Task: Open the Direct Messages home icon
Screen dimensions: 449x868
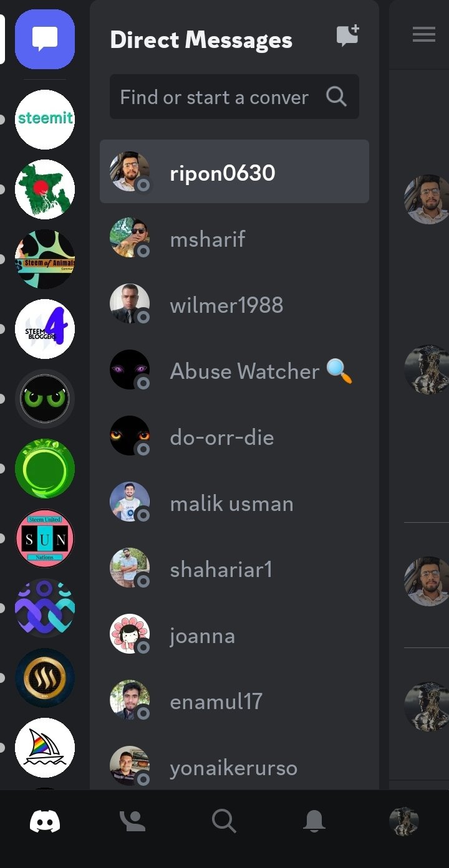Action: pos(45,39)
